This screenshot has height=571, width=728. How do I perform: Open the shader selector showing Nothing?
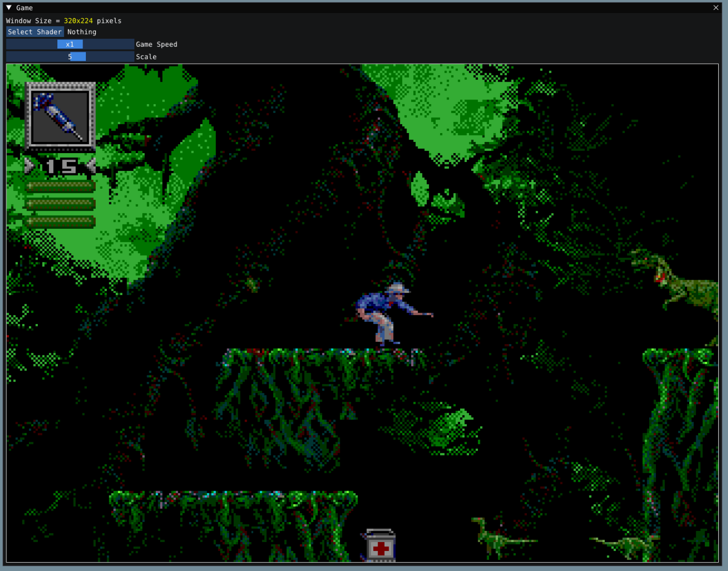[x=35, y=32]
